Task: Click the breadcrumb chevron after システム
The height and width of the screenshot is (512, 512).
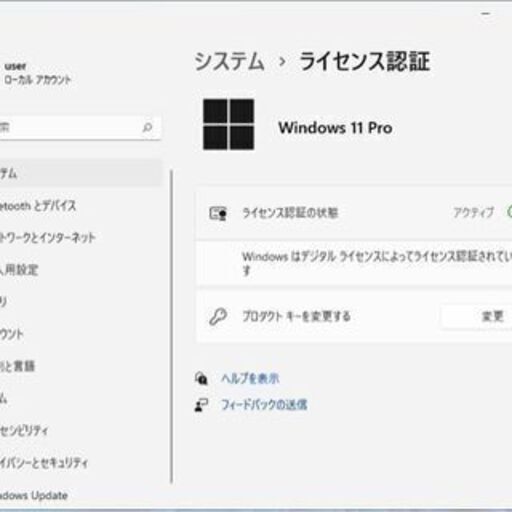Action: click(x=282, y=62)
